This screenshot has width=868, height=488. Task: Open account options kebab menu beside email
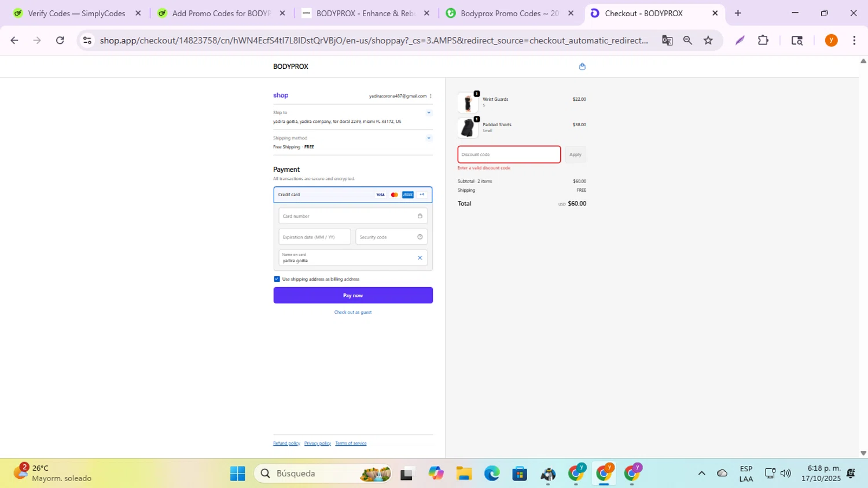coord(431,96)
